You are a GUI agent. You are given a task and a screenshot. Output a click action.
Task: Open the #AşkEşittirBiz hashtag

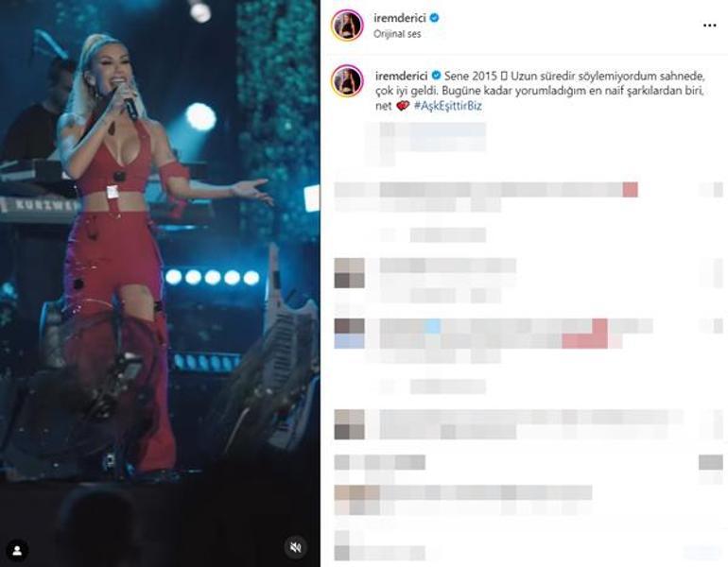click(447, 105)
